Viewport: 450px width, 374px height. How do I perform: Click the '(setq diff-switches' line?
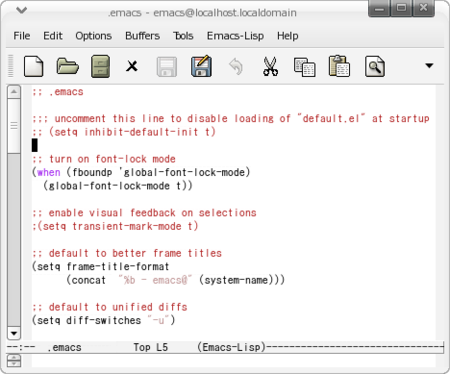point(86,320)
